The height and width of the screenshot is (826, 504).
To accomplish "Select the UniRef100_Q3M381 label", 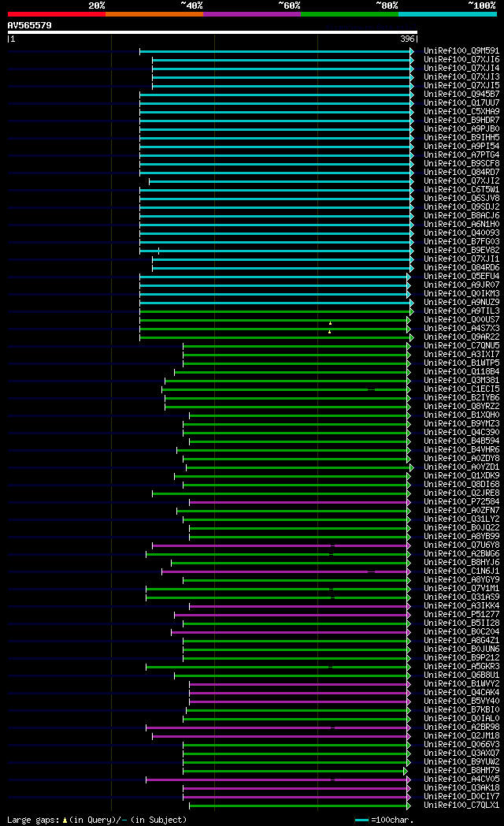I will click(x=461, y=381).
